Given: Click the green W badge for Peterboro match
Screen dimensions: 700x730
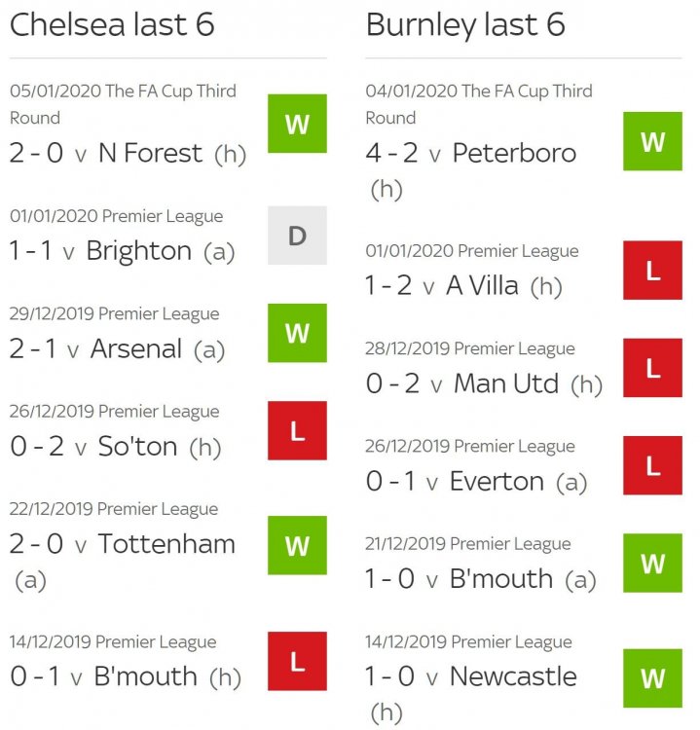Looking at the screenshot, I should coord(652,141).
